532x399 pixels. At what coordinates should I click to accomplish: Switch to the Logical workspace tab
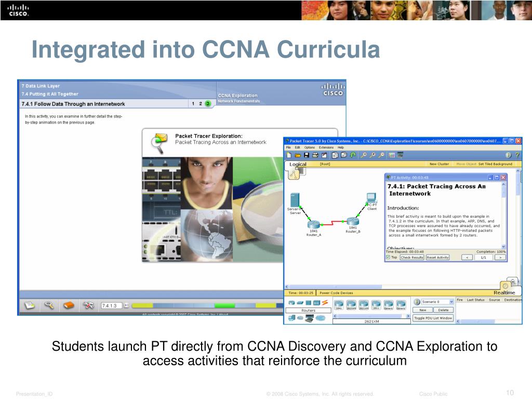(298, 164)
